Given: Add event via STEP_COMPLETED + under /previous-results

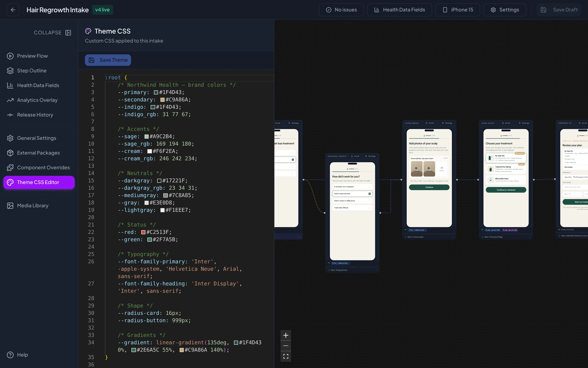Looking at the screenshot, I should (341, 263).
